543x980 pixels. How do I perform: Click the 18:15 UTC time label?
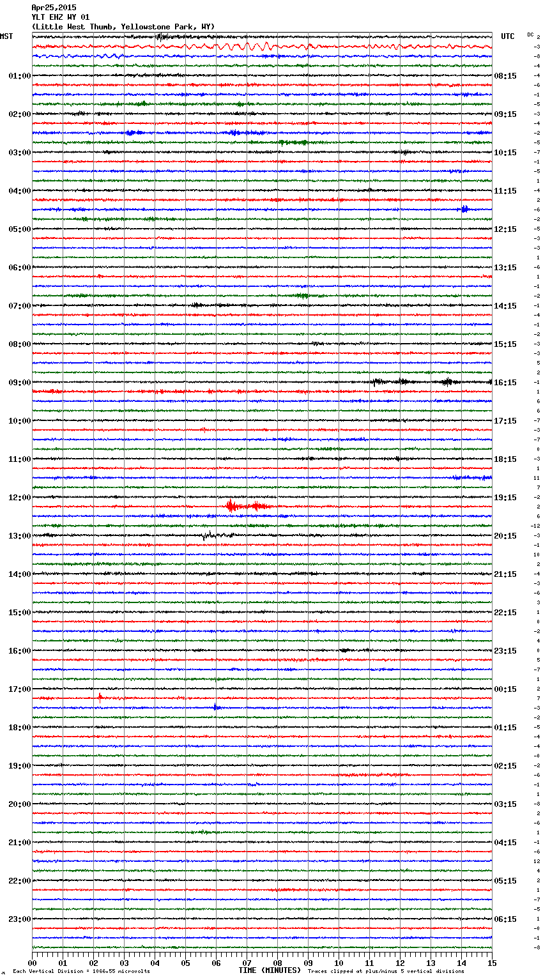pos(505,459)
